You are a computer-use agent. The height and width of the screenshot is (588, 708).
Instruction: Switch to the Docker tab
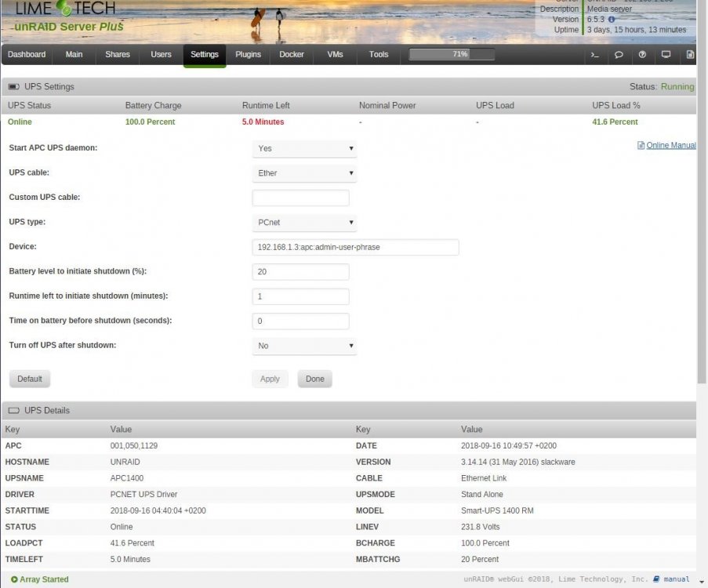pos(292,55)
